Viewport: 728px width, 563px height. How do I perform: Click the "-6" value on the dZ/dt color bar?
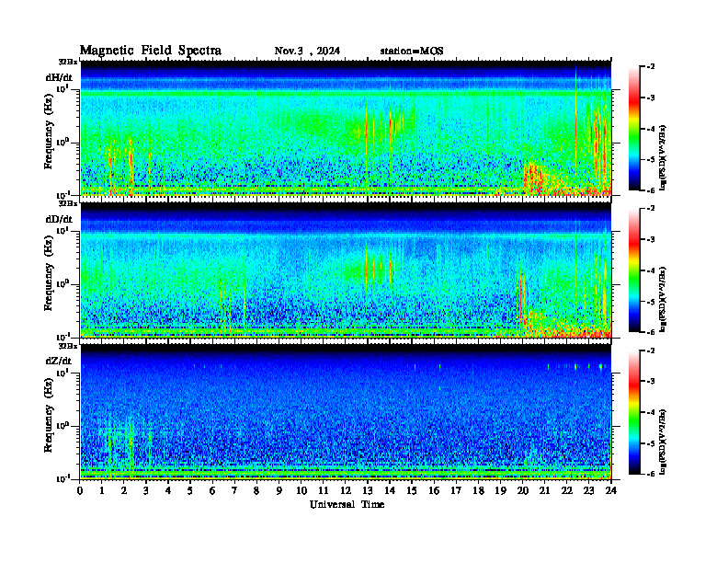click(651, 474)
